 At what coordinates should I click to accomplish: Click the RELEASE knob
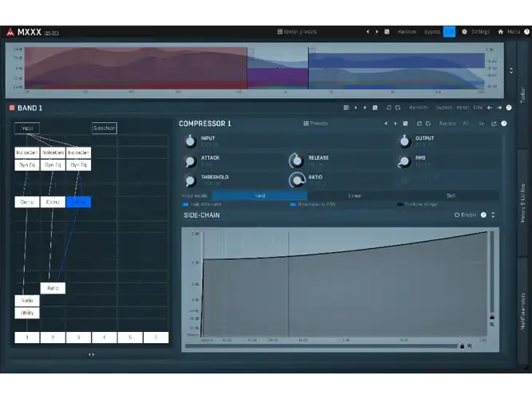coord(296,161)
